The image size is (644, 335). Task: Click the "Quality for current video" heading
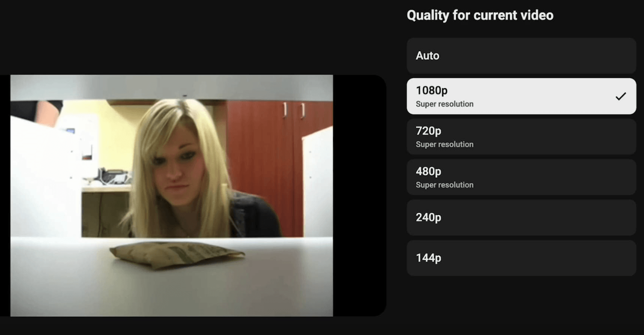[480, 16]
